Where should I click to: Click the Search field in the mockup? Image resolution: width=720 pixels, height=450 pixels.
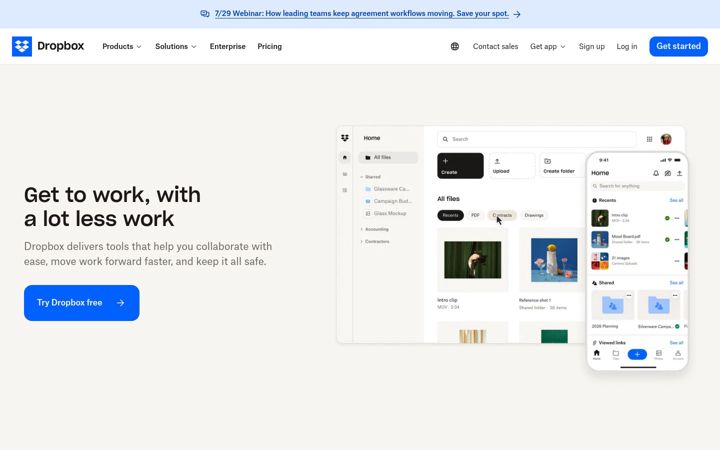coord(536,139)
